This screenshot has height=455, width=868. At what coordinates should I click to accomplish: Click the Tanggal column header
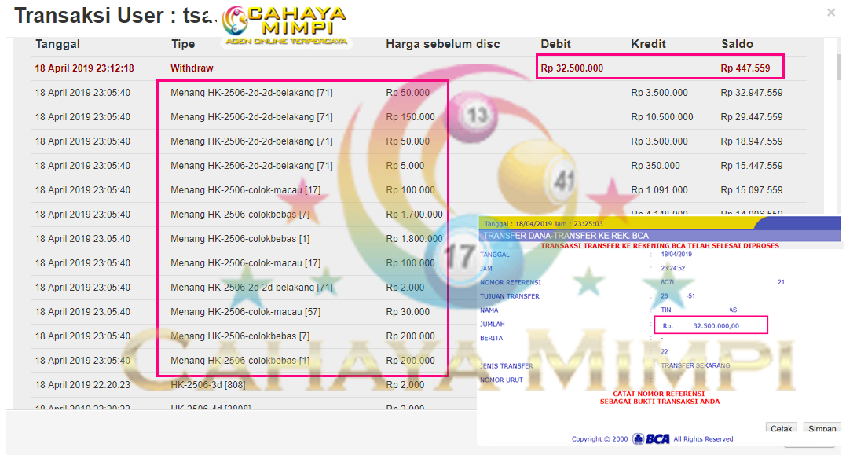(x=57, y=44)
